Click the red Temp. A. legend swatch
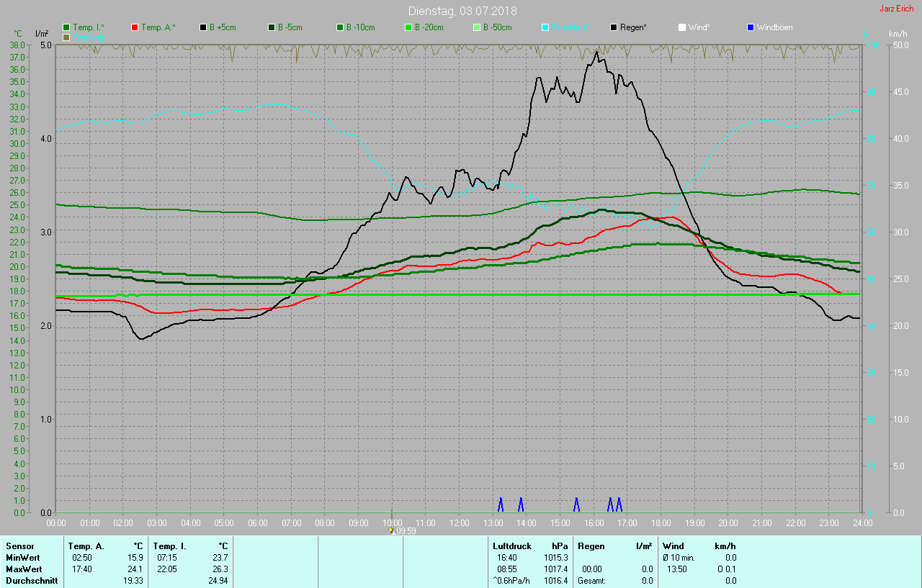 point(135,27)
